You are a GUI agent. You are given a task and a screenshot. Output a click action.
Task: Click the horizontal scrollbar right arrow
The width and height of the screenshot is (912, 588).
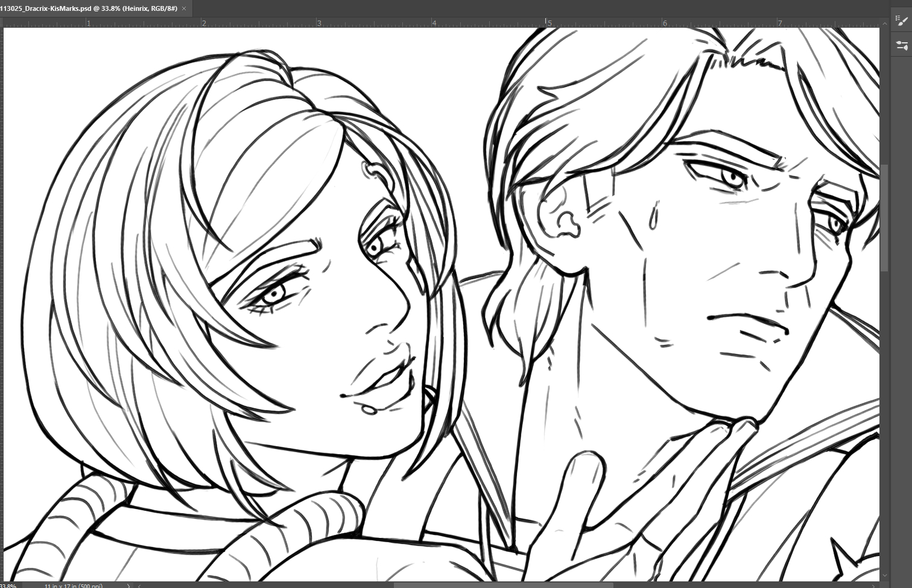coord(875,585)
